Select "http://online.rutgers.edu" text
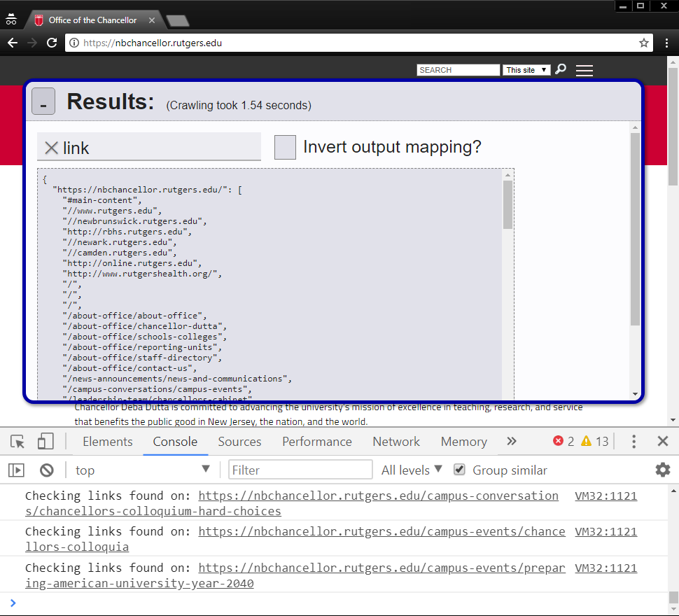 130,263
